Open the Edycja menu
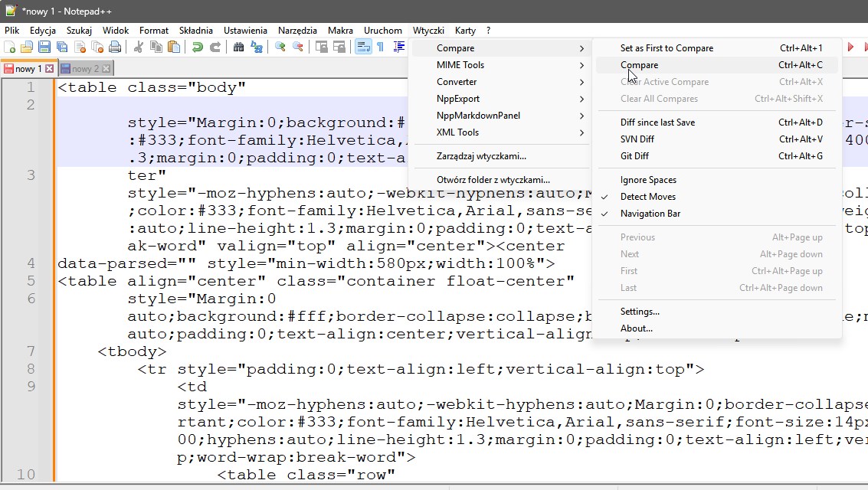Image resolution: width=868 pixels, height=490 pixels. tap(43, 31)
